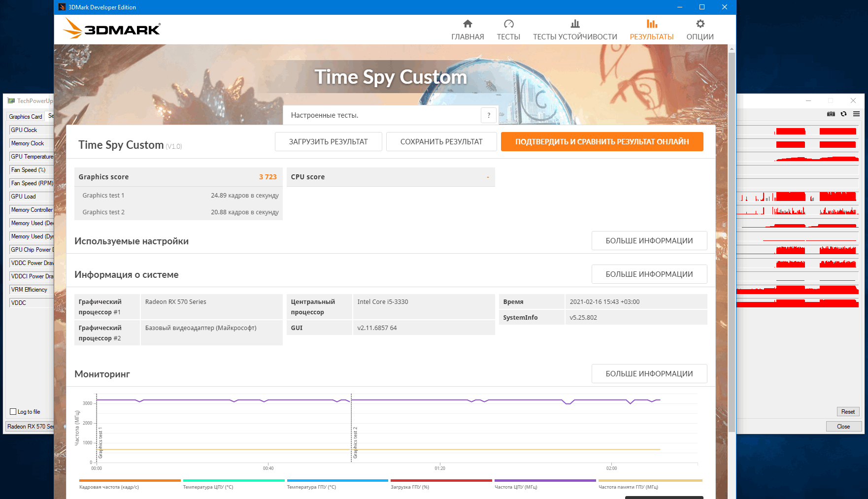Toggle Кадровая частота legend item
Screen dimensions: 868x499
(130, 484)
